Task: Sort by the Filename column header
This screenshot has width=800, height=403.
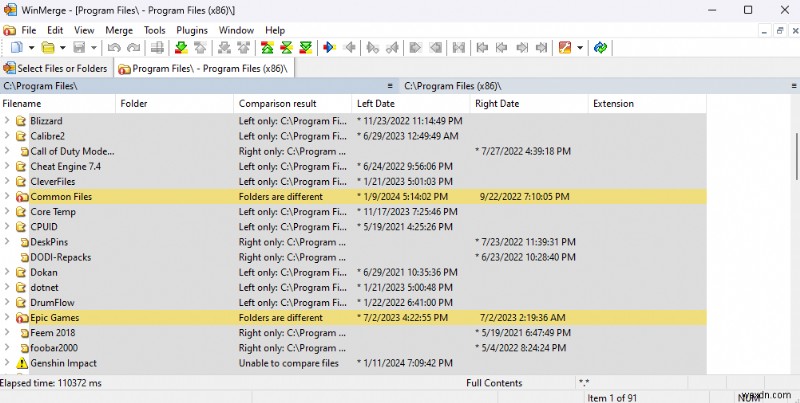Action: (58, 104)
